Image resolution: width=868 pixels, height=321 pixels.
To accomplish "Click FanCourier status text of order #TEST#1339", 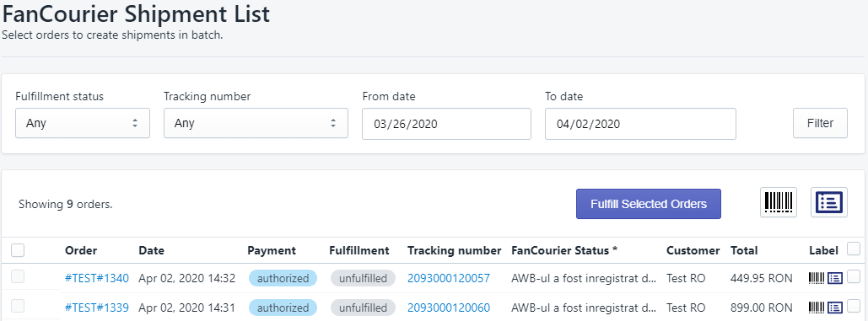I will 584,308.
